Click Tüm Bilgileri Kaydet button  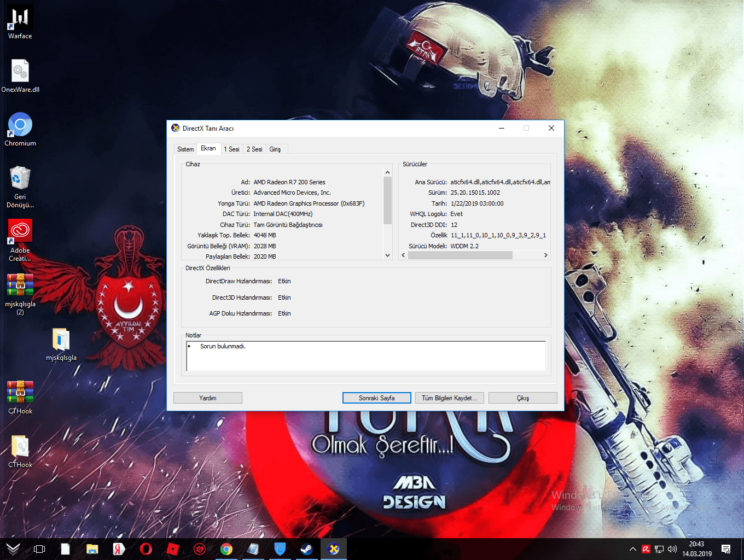[450, 398]
